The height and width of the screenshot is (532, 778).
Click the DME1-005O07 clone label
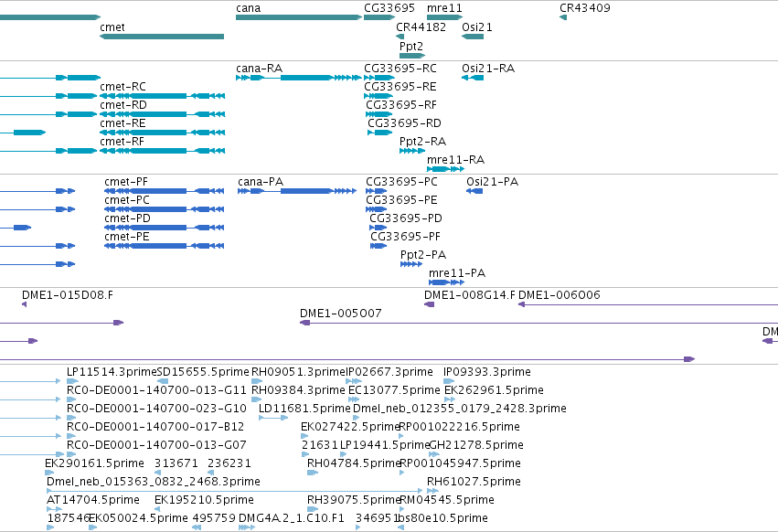tap(341, 314)
